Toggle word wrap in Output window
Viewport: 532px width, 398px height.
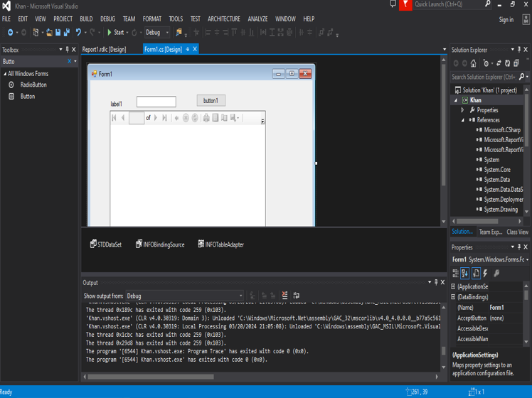click(x=296, y=295)
